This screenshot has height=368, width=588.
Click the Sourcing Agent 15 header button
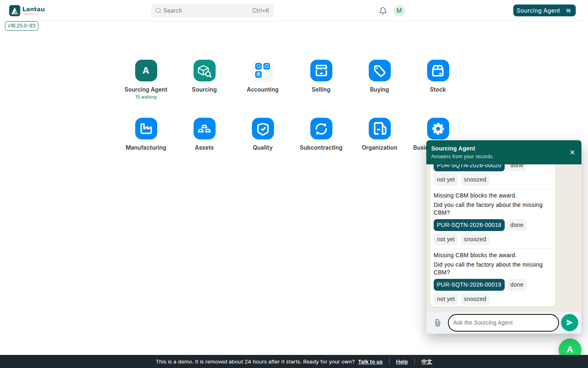(544, 11)
